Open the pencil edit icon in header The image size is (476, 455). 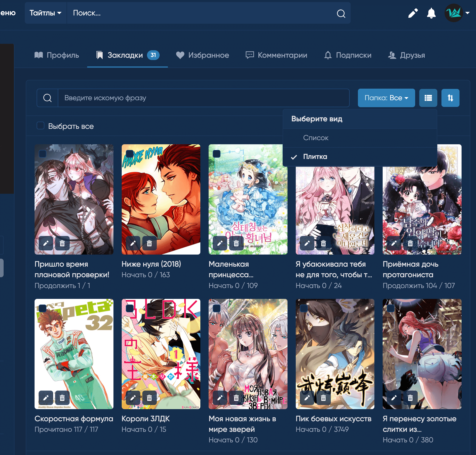(413, 13)
